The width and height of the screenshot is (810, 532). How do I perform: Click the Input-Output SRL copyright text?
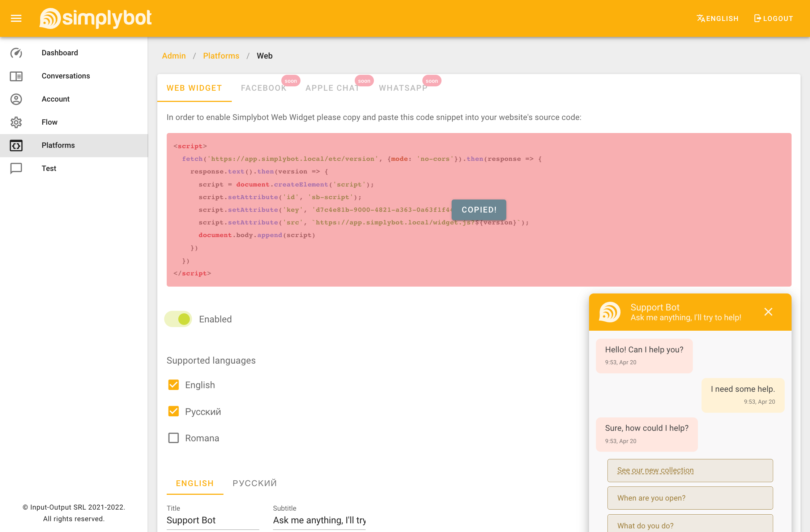(x=74, y=513)
